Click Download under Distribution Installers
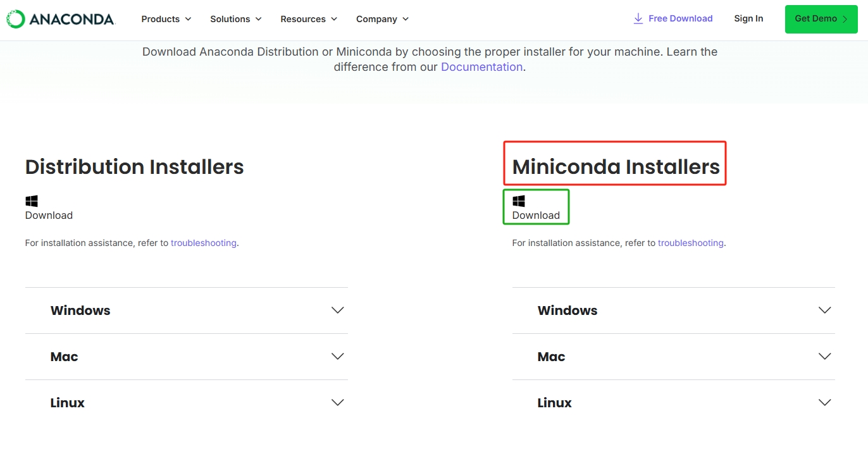The image size is (868, 449). pyautogui.click(x=49, y=216)
